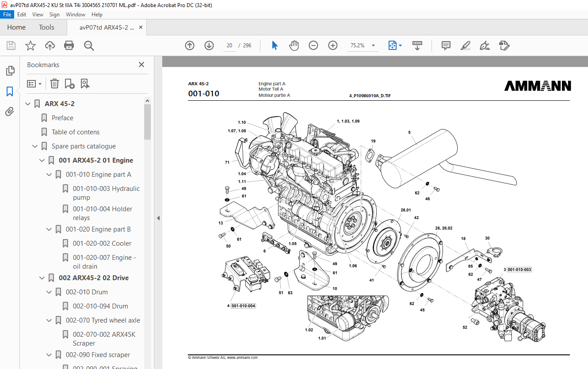Switch to the Tools tab
Screen dimensions: 588x369
[46, 27]
